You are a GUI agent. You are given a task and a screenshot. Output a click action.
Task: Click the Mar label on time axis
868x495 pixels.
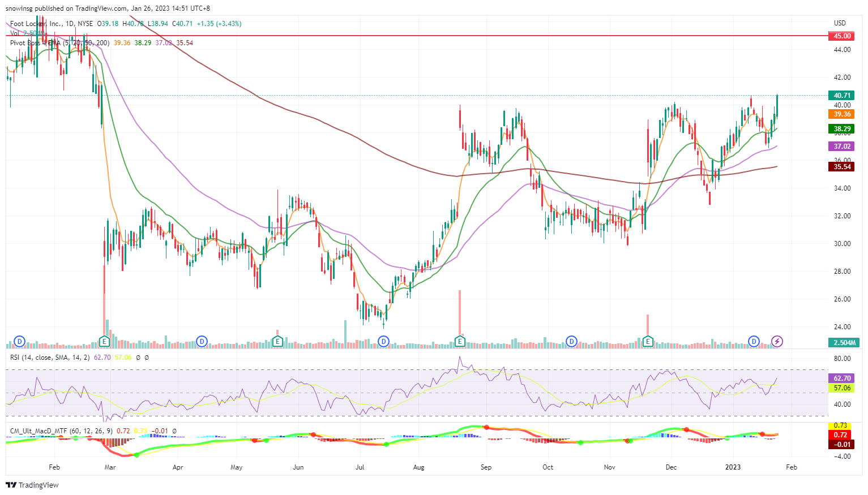(110, 467)
